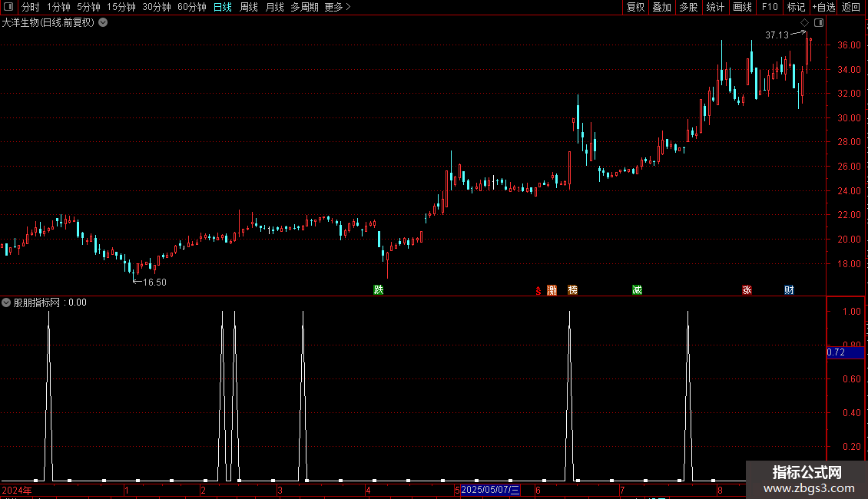Switch to 30分钟 chart period
Viewport: 868px width, 499px height.
157,7
